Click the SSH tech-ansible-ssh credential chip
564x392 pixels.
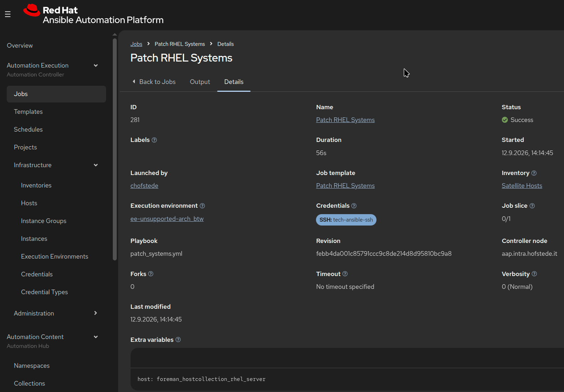[346, 220]
